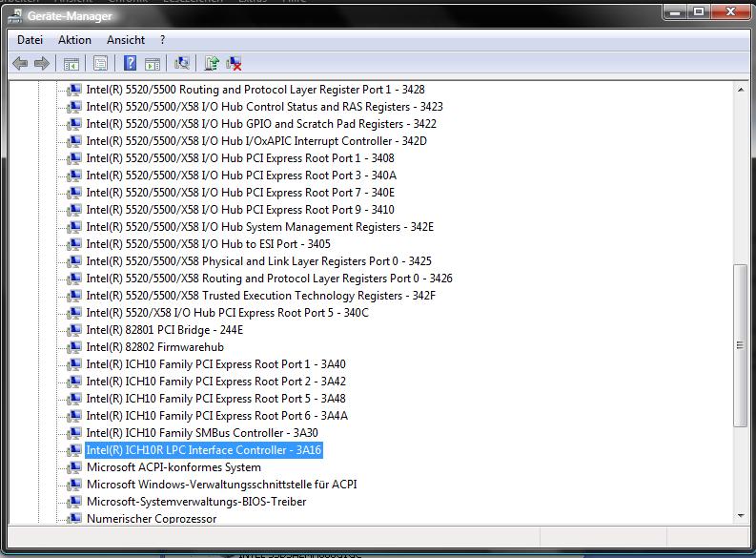Click device icon beside Control Status and RAS Registers - 3423
Viewport: 756px width, 558px height.
coord(74,107)
